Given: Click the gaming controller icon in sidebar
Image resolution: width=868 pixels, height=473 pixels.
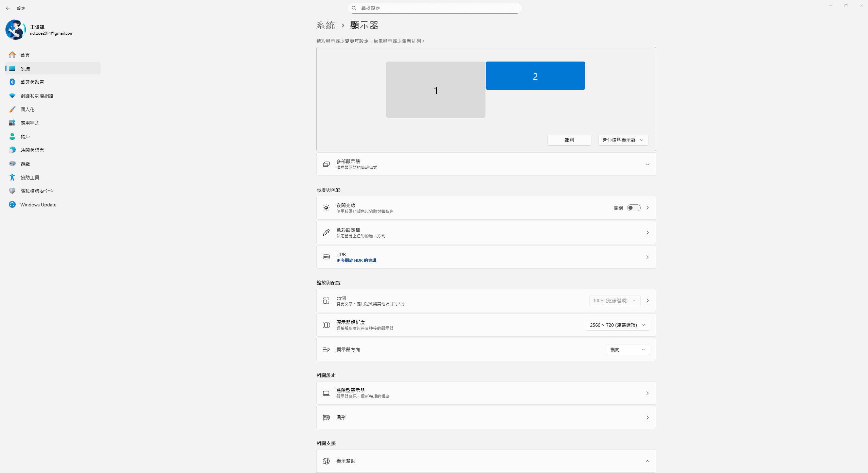Looking at the screenshot, I should (x=12, y=164).
